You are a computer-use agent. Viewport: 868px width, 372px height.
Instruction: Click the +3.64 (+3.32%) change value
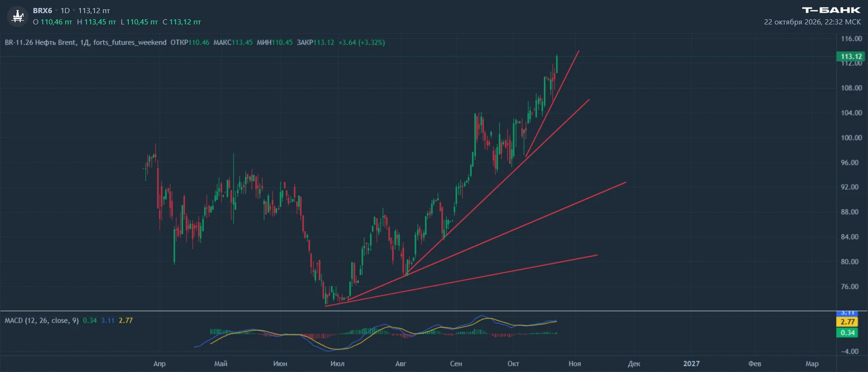coord(361,42)
